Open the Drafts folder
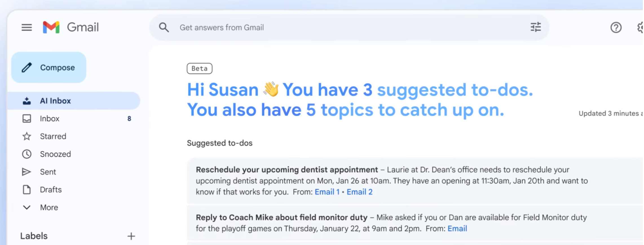Screen dimensions: 644x245 [73, 190]
